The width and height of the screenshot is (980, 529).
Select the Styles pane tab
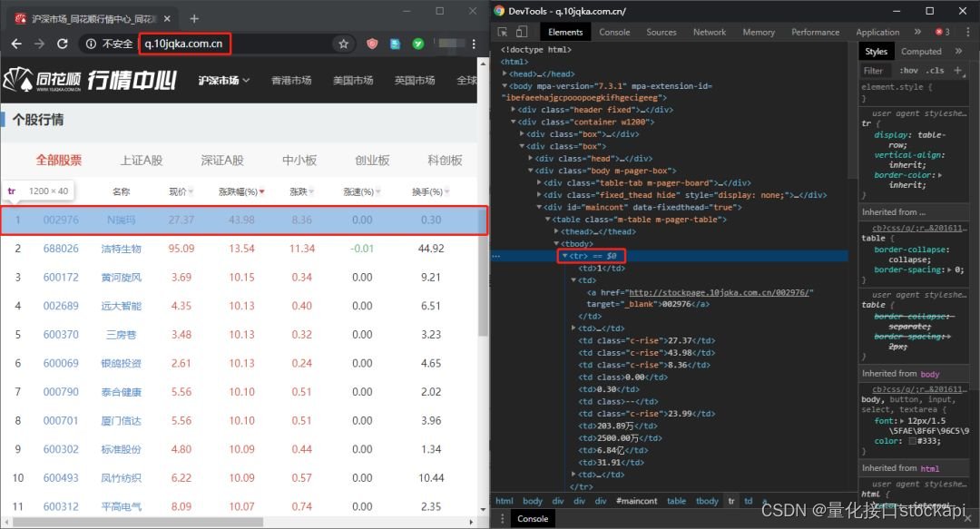click(x=876, y=52)
